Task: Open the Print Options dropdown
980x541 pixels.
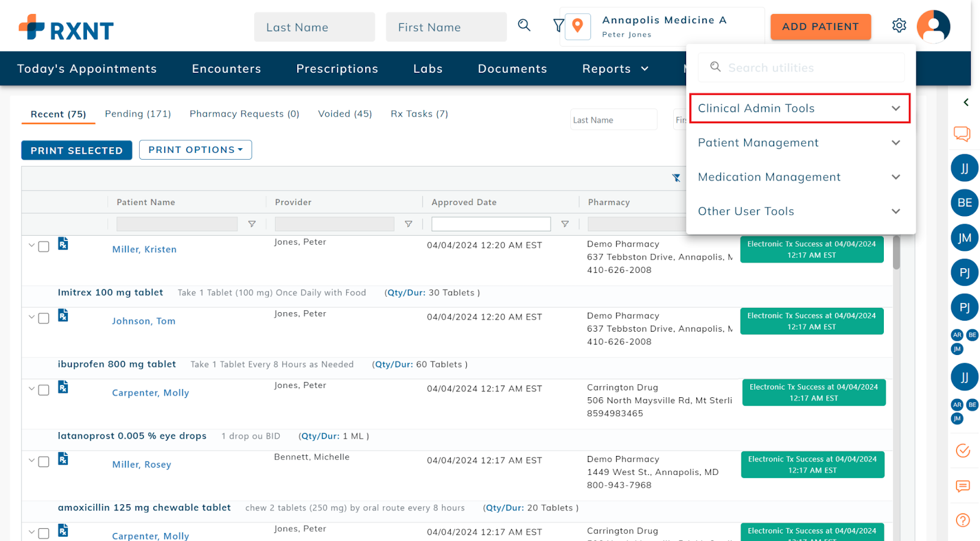Action: [195, 150]
